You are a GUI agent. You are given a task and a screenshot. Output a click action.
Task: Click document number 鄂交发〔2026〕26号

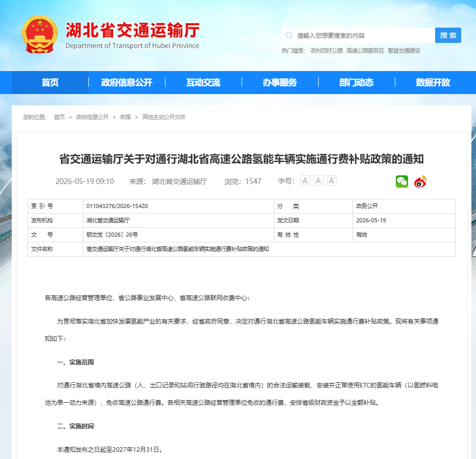[x=112, y=235]
